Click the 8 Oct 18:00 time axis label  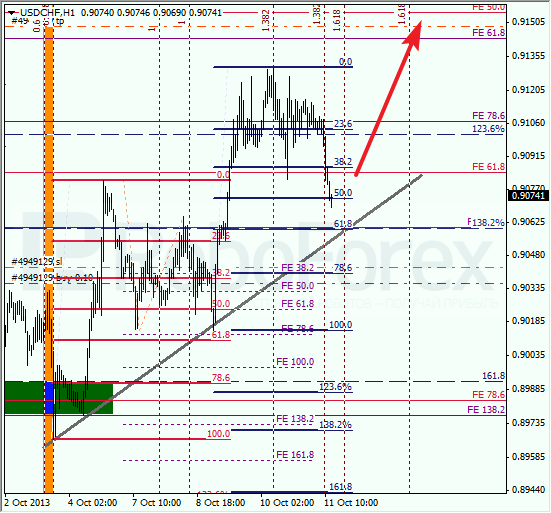pyautogui.click(x=220, y=503)
